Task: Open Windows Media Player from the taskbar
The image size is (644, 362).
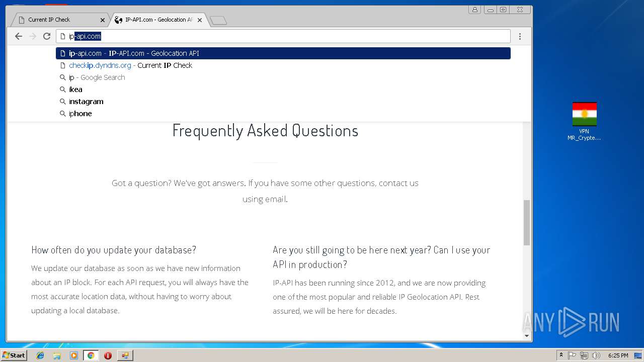Action: click(x=74, y=355)
